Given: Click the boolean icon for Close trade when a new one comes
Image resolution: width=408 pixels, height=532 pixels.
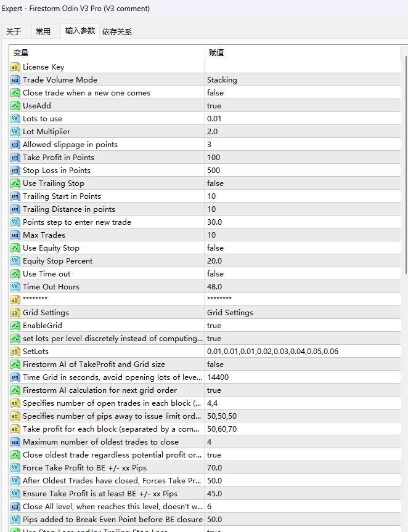Looking at the screenshot, I should pos(15,93).
